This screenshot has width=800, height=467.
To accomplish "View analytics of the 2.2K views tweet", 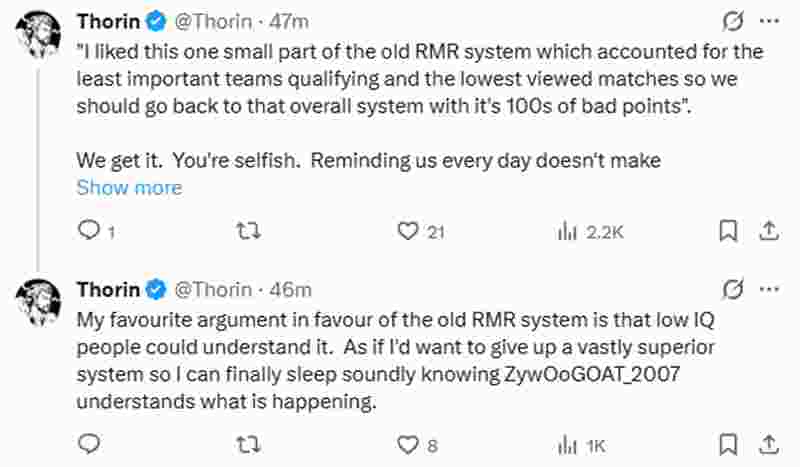I will coord(568,231).
